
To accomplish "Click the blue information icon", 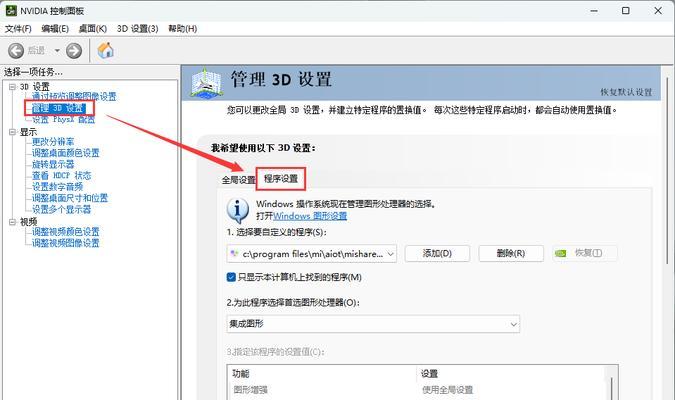I will click(x=238, y=210).
